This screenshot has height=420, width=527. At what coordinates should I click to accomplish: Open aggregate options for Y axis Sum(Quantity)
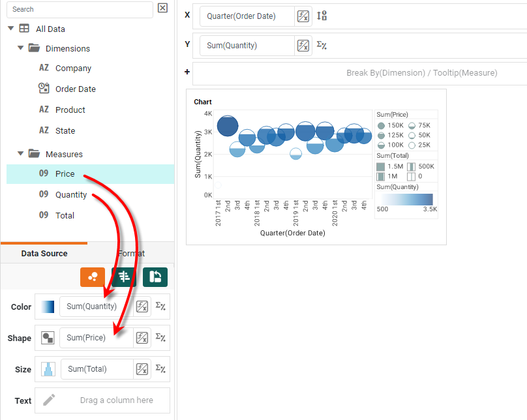[322, 46]
